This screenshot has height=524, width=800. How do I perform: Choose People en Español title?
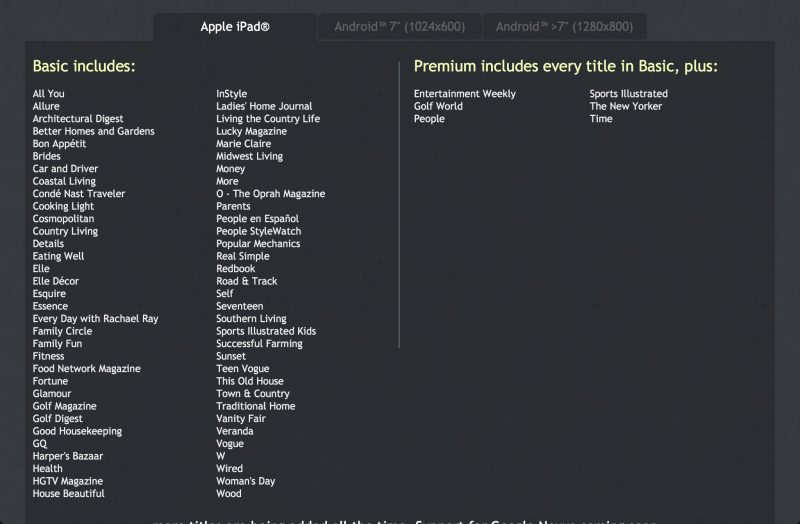coord(257,219)
